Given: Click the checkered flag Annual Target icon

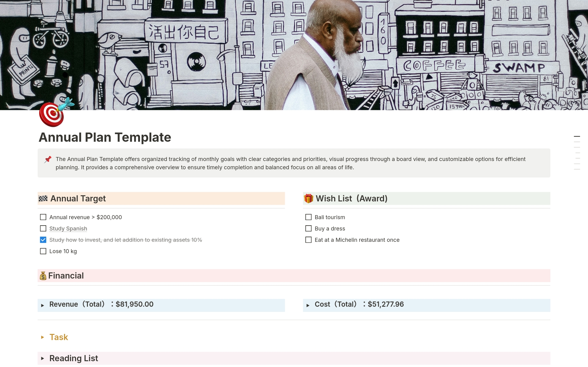Looking at the screenshot, I should [43, 199].
